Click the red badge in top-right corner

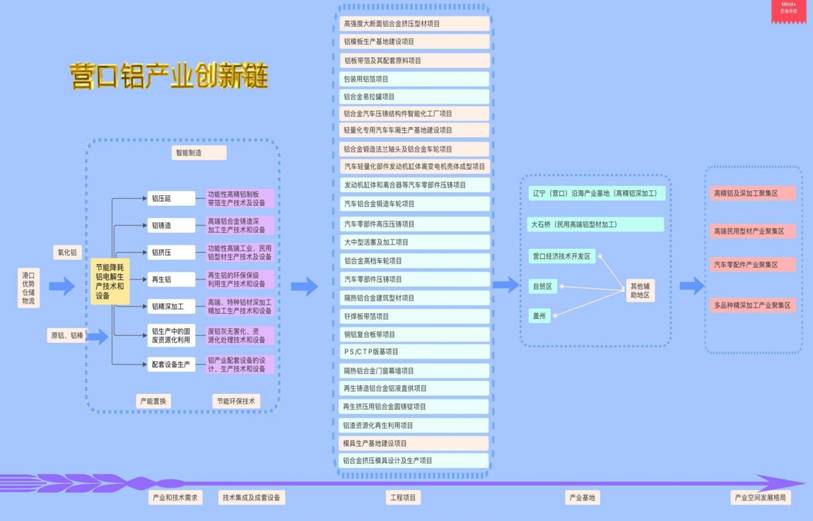click(788, 11)
